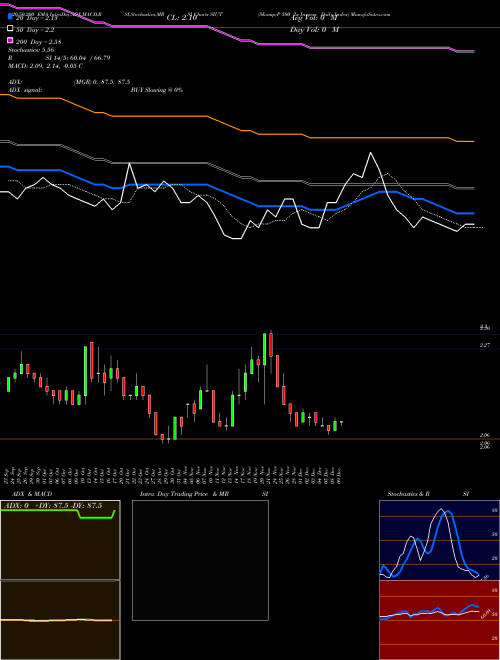Click the magenta 200 Day legend swatch
Screen dimensions: 500x660
[x=10, y=40]
